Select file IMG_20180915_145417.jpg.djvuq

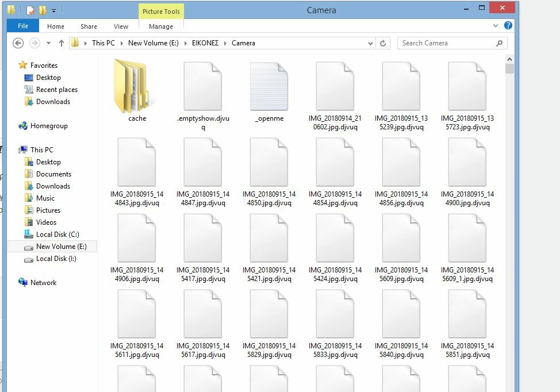(x=203, y=247)
